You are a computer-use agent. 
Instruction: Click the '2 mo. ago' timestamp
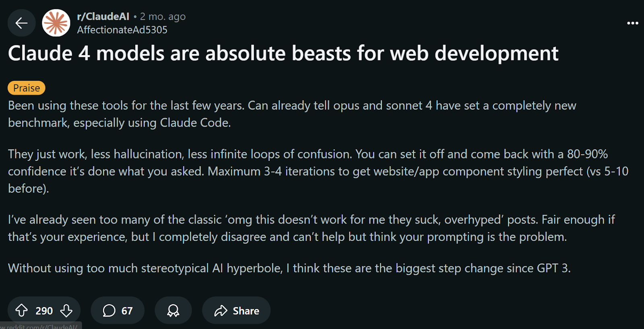(163, 16)
